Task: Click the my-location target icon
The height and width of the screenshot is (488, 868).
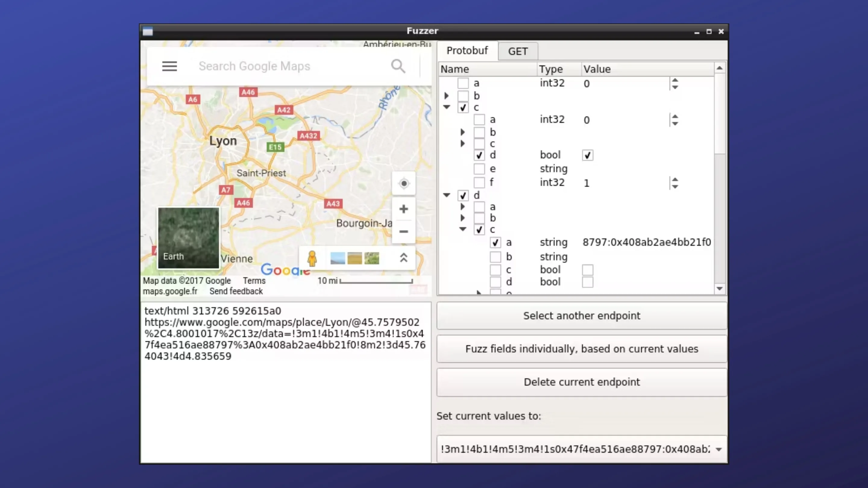Action: 404,183
